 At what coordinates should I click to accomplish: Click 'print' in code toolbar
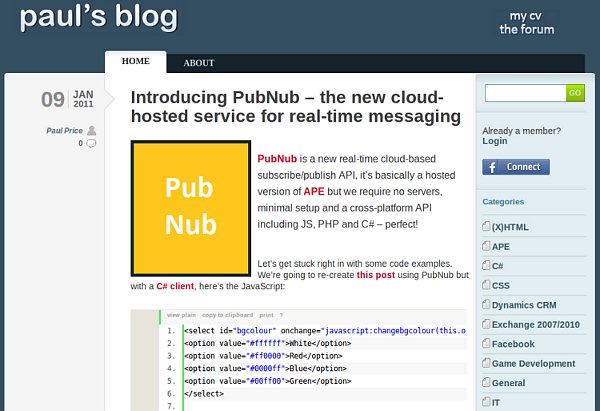point(266,315)
